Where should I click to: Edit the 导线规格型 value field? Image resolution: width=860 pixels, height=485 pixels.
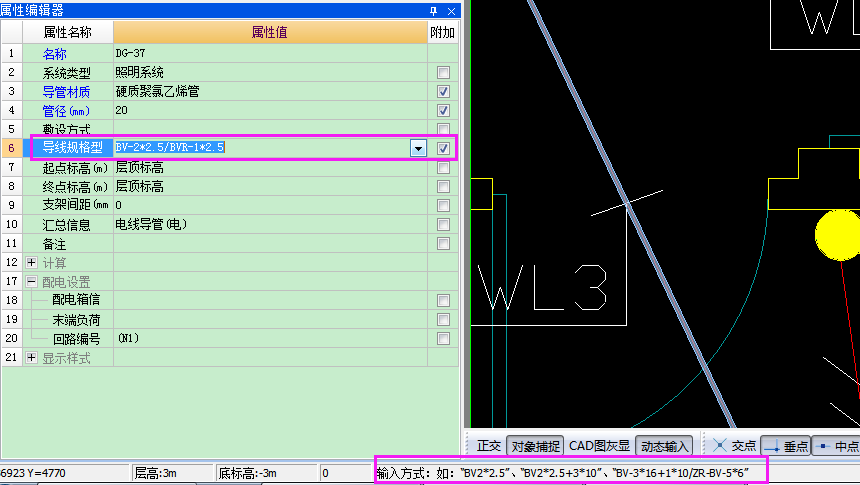click(x=262, y=148)
